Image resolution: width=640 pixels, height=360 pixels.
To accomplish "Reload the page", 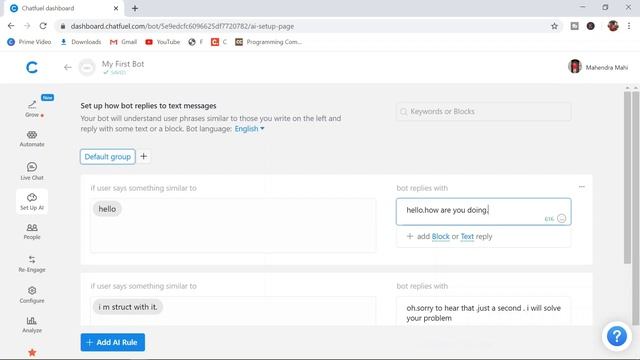I will [43, 26].
